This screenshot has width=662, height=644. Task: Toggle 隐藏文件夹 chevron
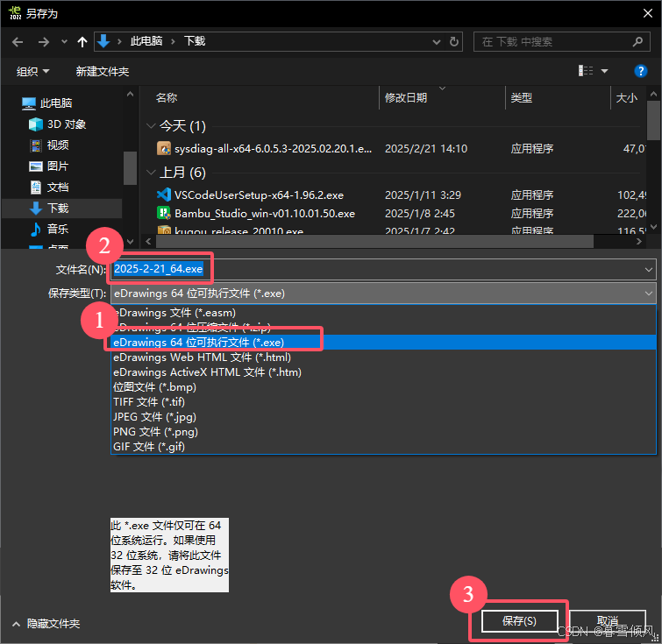coord(16,624)
